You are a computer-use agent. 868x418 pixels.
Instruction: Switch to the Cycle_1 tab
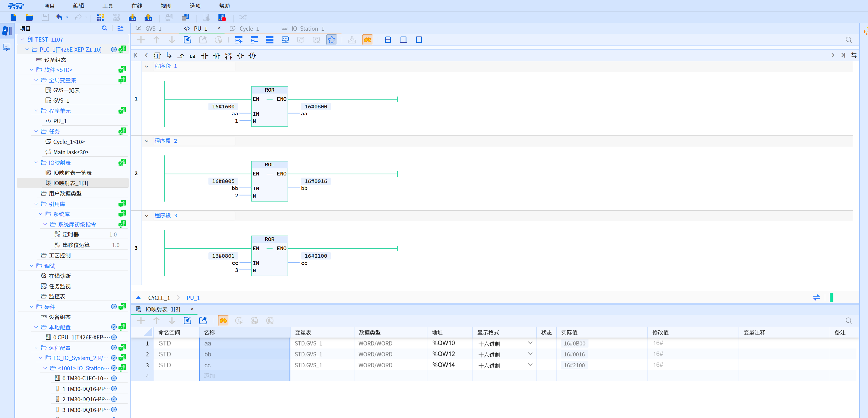click(249, 29)
